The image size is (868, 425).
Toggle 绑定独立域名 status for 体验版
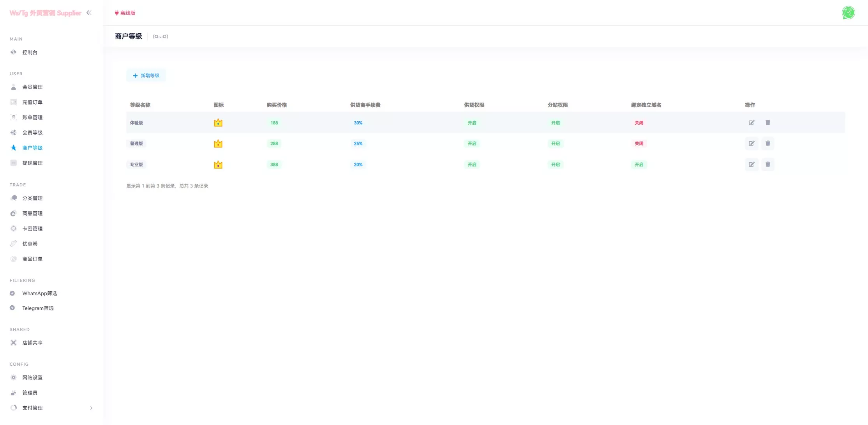coord(639,123)
